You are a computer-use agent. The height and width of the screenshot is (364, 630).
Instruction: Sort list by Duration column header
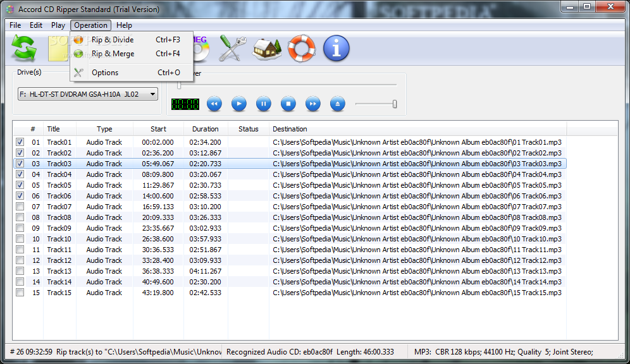(x=206, y=129)
